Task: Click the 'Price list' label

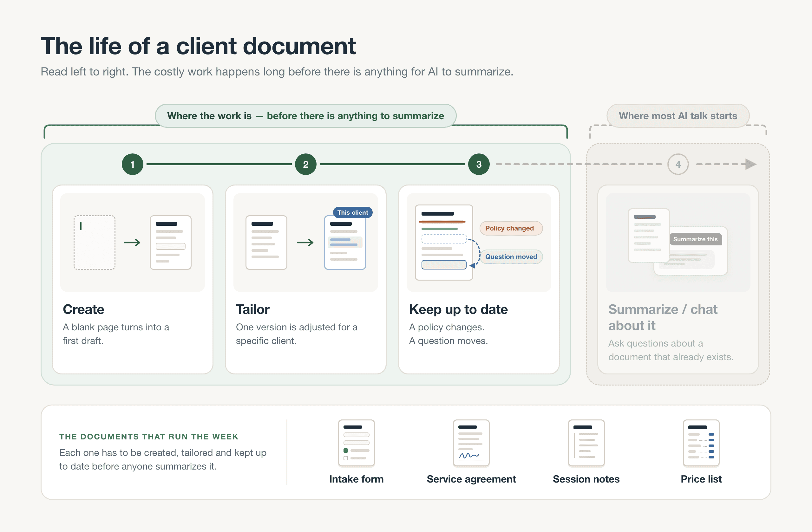Action: pyautogui.click(x=701, y=479)
